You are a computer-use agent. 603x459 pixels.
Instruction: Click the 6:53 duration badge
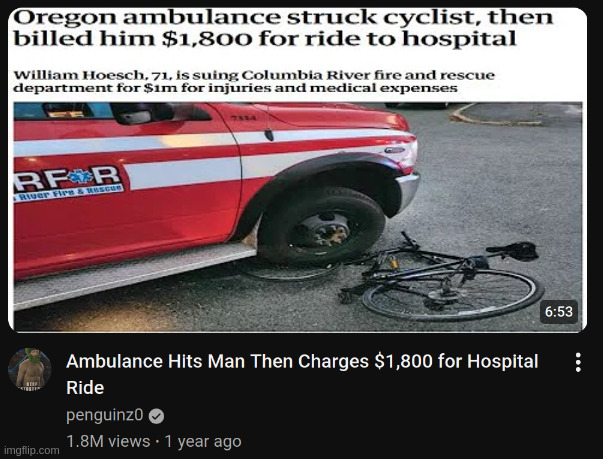coord(559,311)
